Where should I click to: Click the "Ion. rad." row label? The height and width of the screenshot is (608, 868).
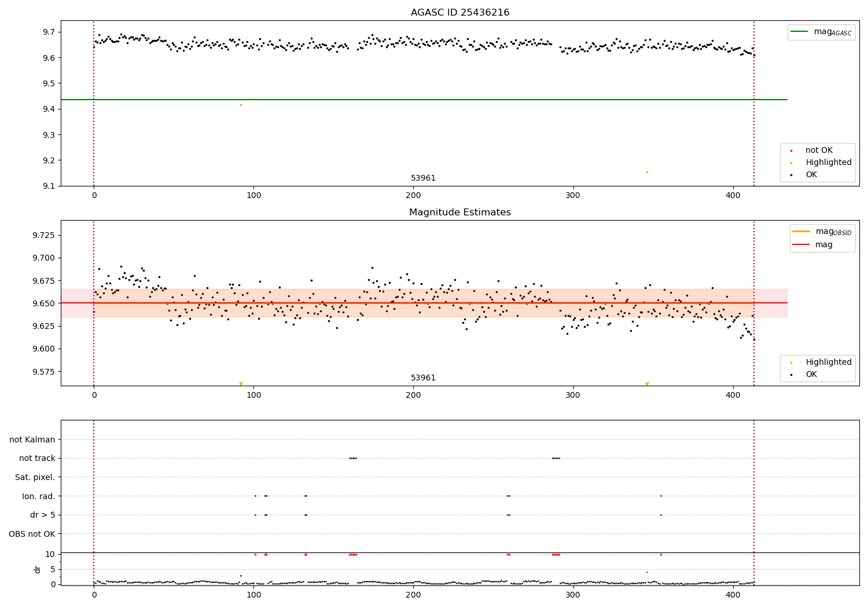tap(39, 496)
